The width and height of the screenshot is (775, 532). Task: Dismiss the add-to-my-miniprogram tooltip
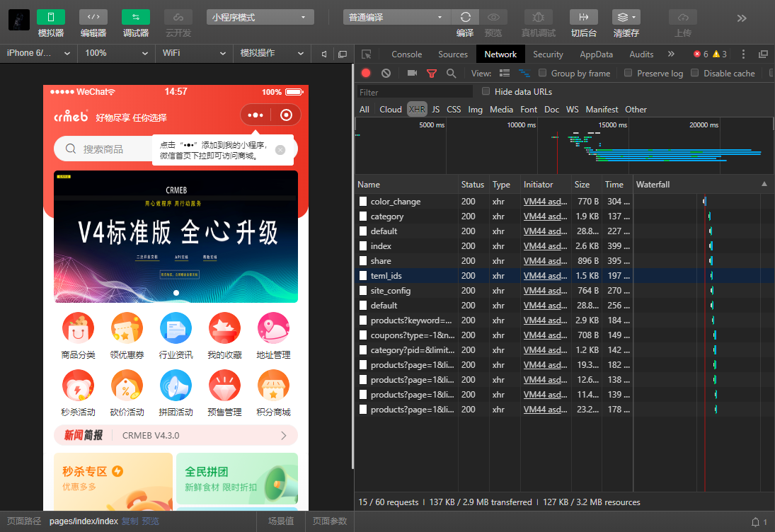pos(280,150)
